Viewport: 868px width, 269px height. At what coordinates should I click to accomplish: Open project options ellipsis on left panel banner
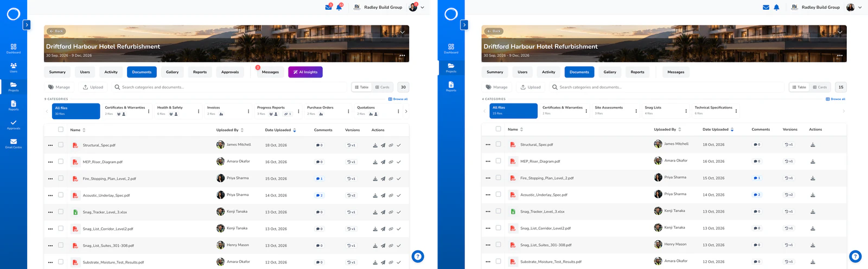402,55
